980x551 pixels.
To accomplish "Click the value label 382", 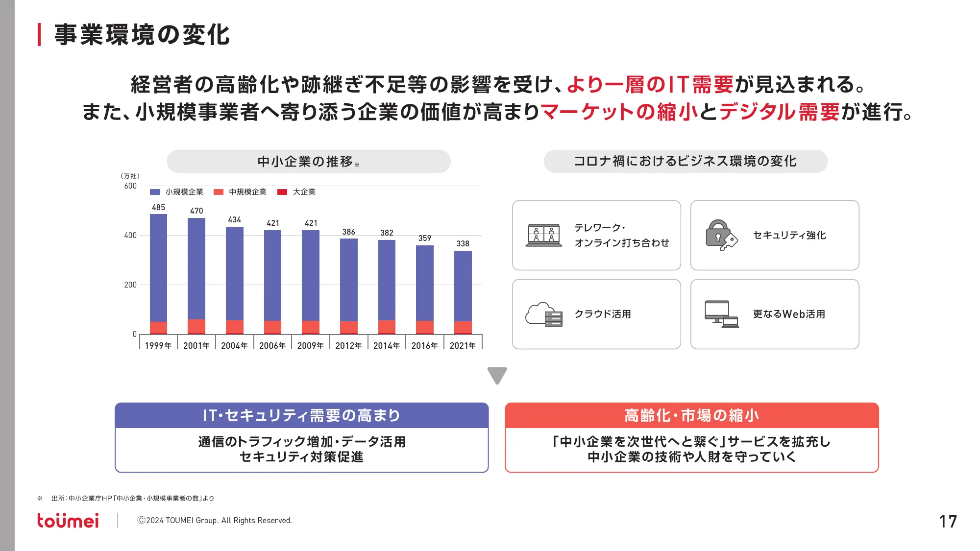I will (387, 233).
